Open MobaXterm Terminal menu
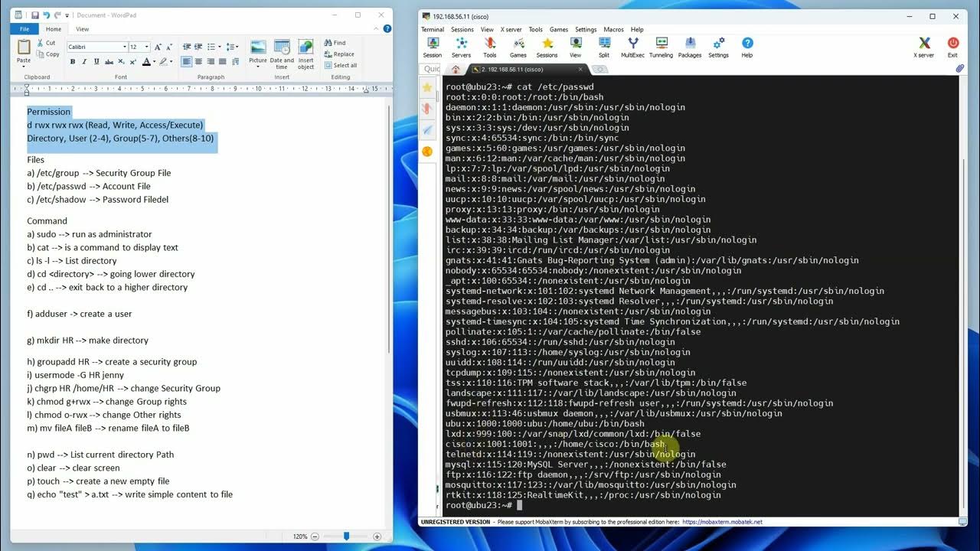The height and width of the screenshot is (551, 980). (x=433, y=30)
